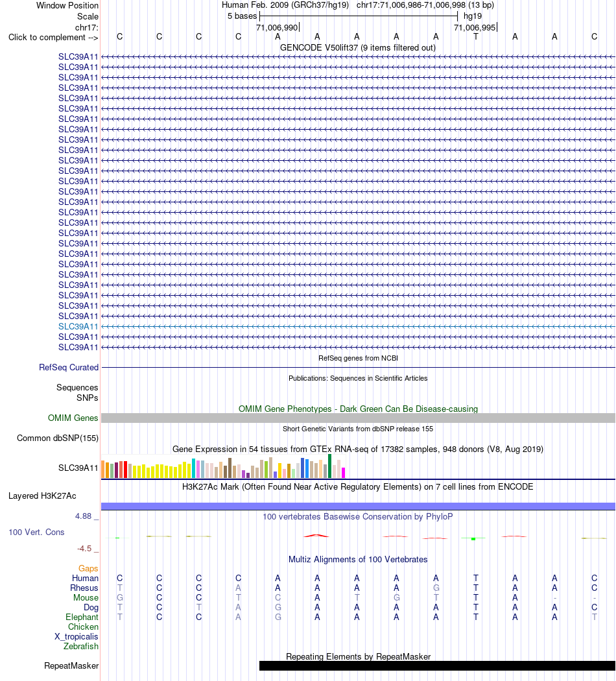This screenshot has width=616, height=681.
Task: Click 'Multiz Alignments of 100 Vertebrates' title
Action: 358,559
